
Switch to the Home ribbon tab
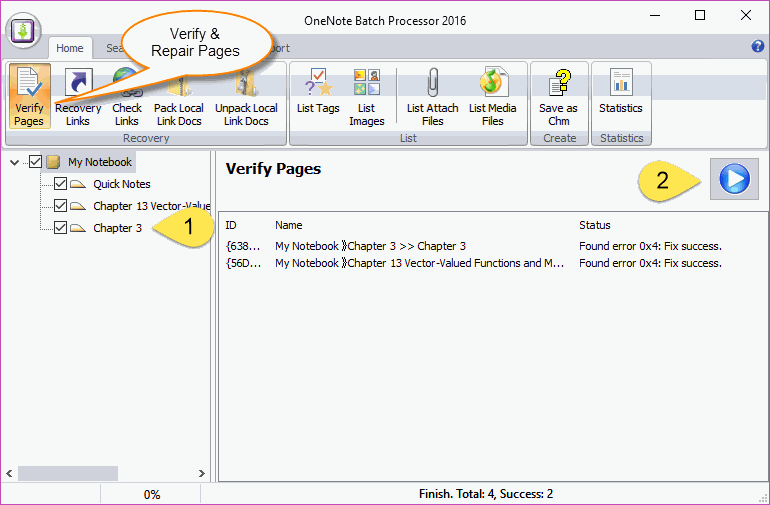coord(70,48)
